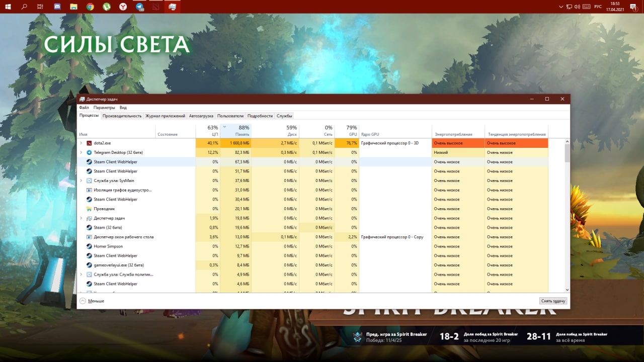
Task: Open the volume tray icon
Action: [x=577, y=7]
